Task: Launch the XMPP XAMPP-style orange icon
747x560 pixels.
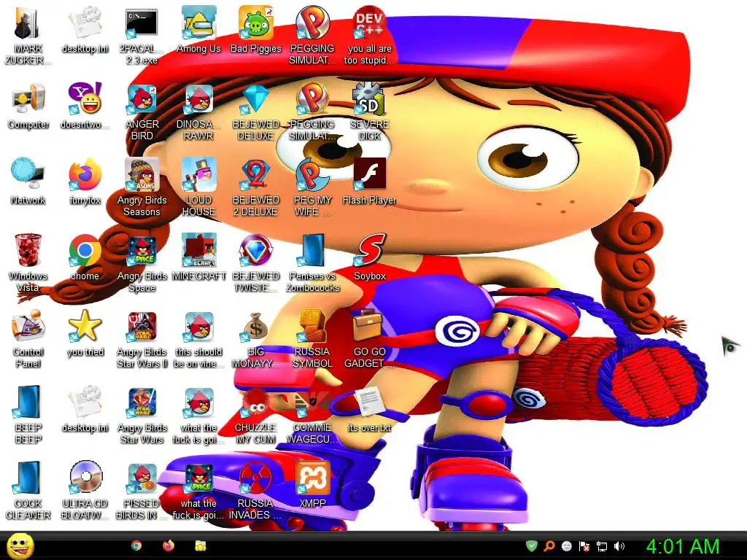Action: pyautogui.click(x=312, y=485)
